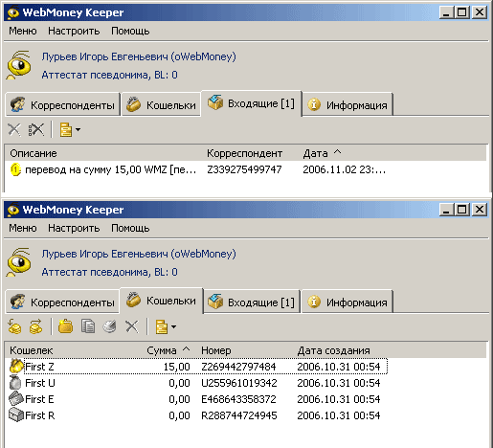Click correspondent Z339275499747
Screen dimensions: 493x448
244,169
